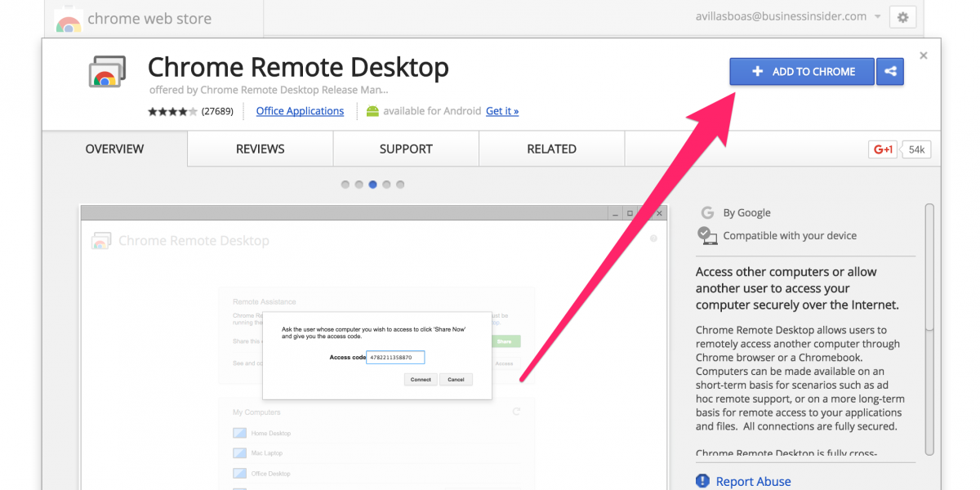This screenshot has width=980, height=490.
Task: Click the Google G icon by 'By Google'
Action: [x=707, y=212]
